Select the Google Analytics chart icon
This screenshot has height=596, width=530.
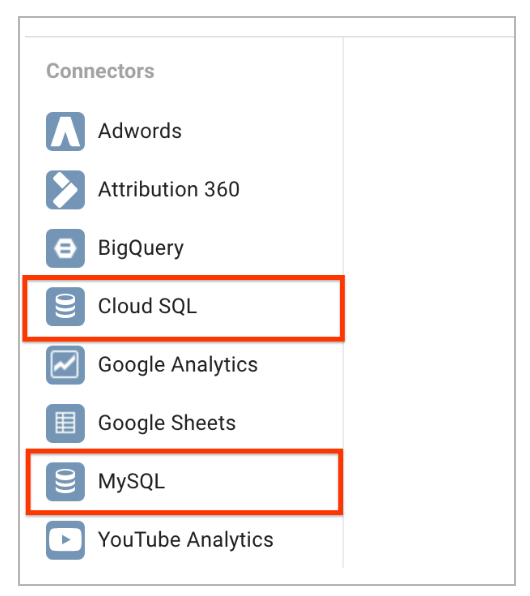click(65, 365)
